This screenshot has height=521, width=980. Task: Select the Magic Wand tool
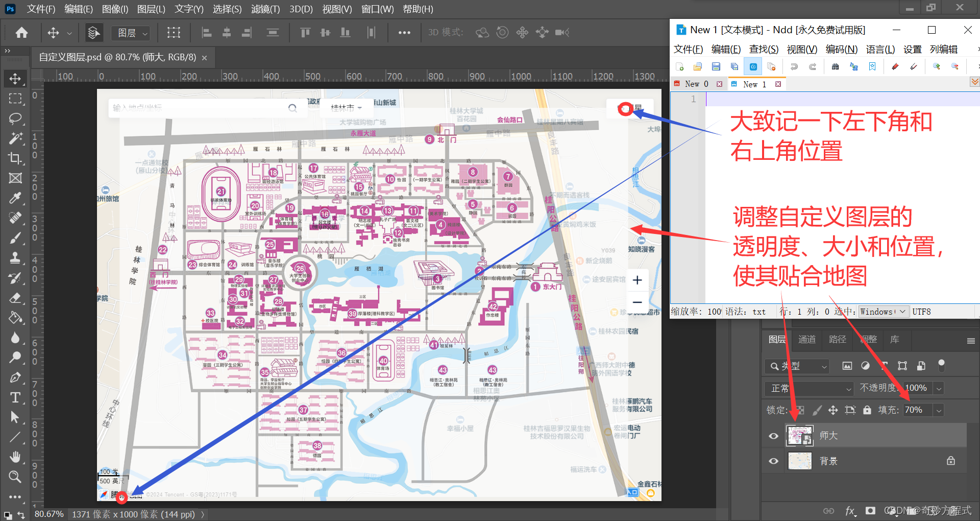pos(15,138)
